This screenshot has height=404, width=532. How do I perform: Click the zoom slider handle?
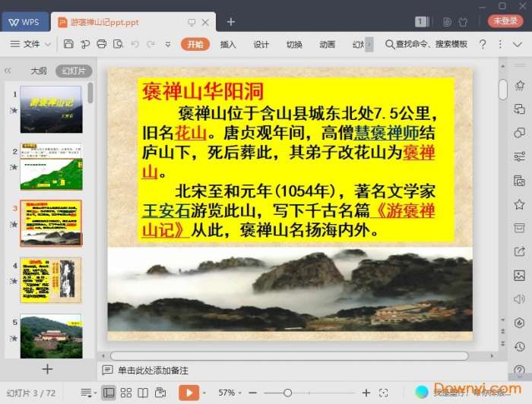tap(288, 393)
